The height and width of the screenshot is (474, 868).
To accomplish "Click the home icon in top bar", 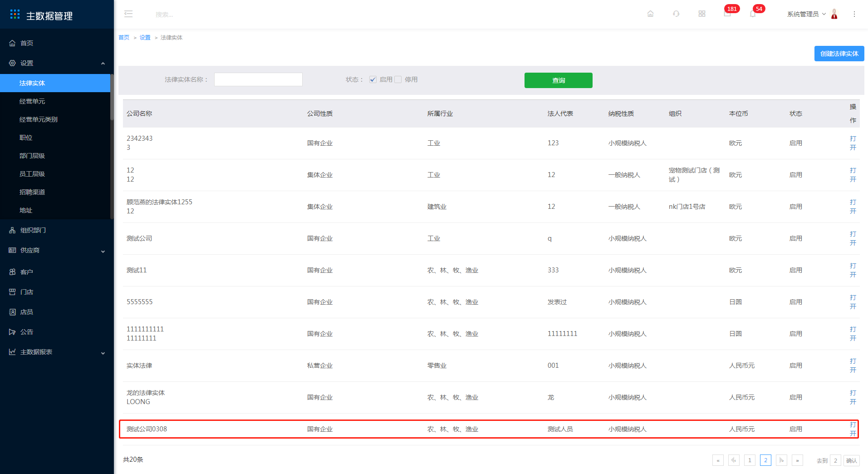I will click(x=650, y=14).
